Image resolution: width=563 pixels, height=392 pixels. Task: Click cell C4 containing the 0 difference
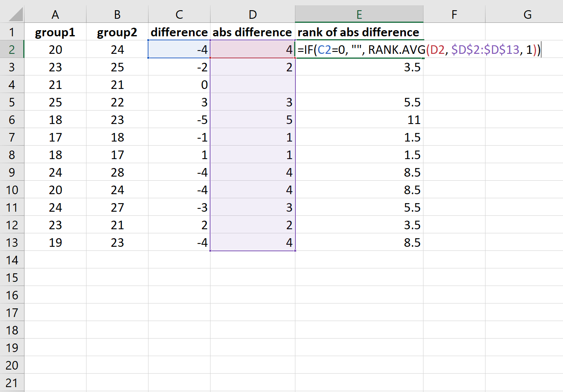click(x=179, y=84)
